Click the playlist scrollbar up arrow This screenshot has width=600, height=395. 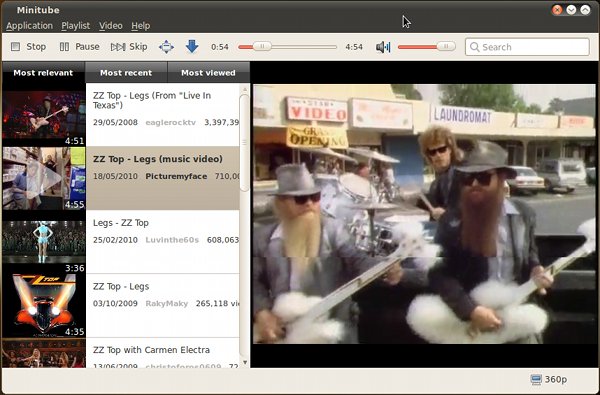point(245,89)
